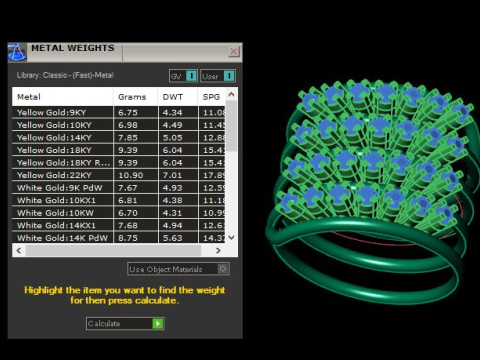Click the horizontal scroll right arrow
This screenshot has height=360, width=480.
pos(218,250)
